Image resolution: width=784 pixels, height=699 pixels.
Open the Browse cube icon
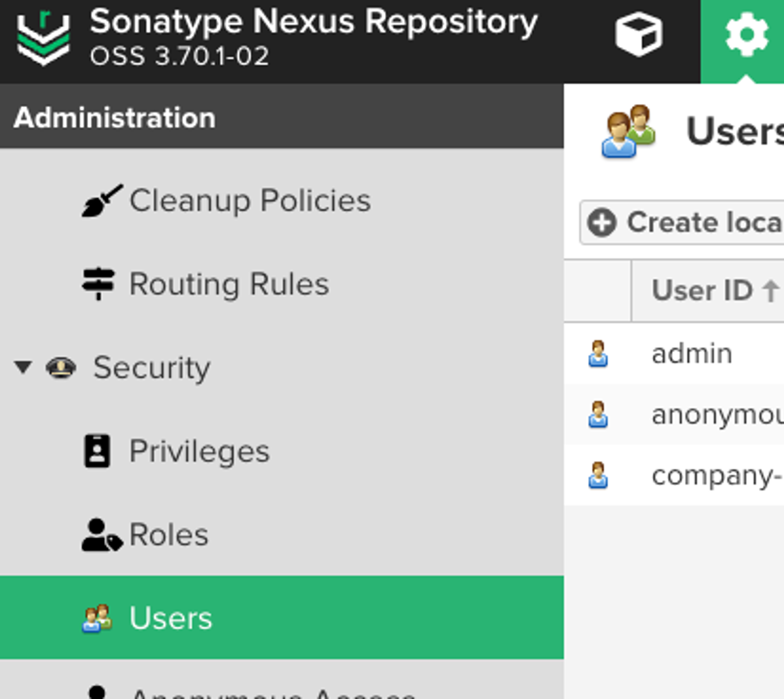[639, 34]
